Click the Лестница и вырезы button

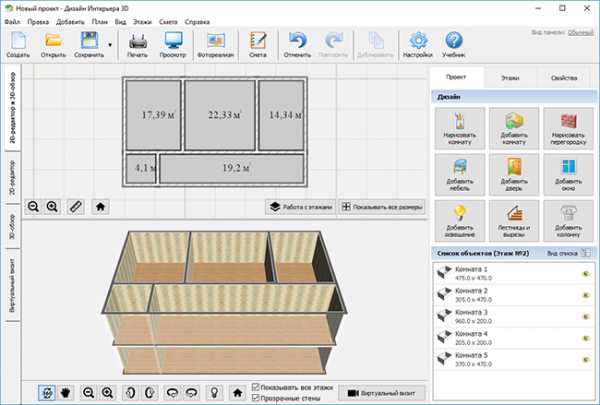[x=514, y=221]
